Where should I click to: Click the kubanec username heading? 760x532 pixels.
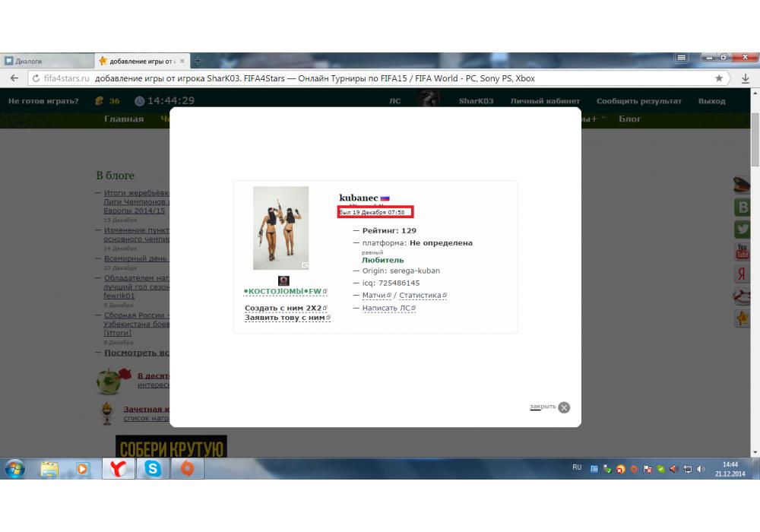click(x=358, y=198)
